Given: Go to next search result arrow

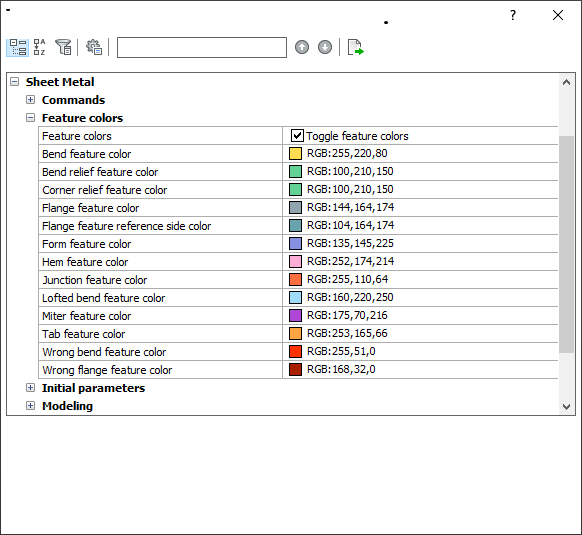Looking at the screenshot, I should click(325, 48).
